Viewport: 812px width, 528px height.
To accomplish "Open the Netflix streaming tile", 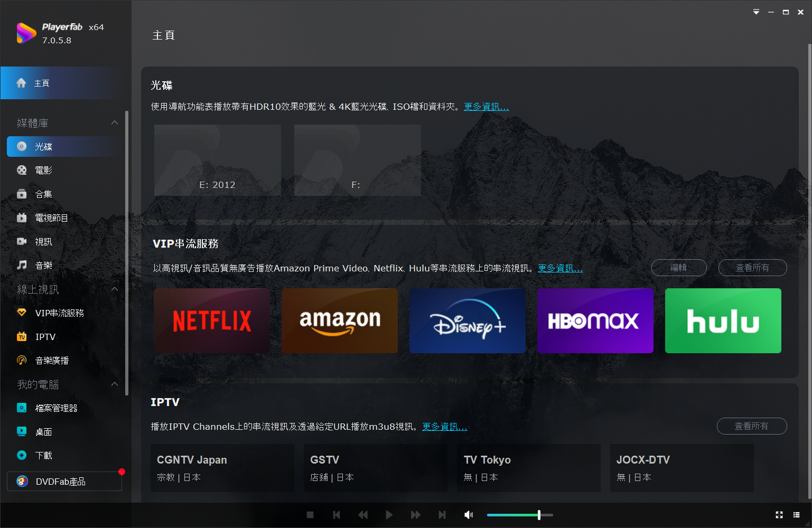I will [212, 320].
